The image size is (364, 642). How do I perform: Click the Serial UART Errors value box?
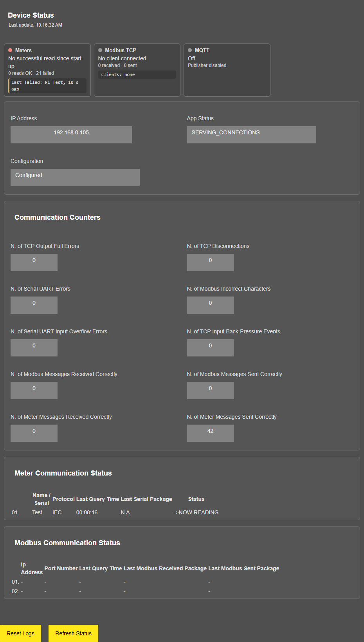pyautogui.click(x=34, y=305)
